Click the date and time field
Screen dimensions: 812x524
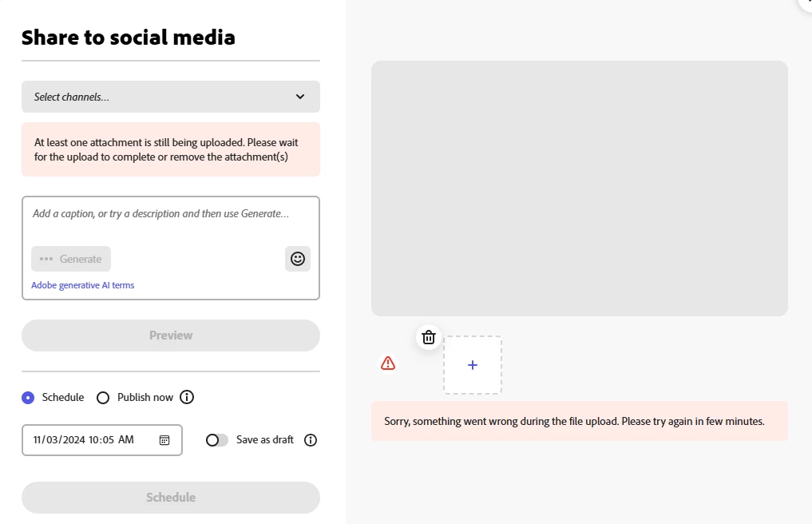[x=102, y=440]
